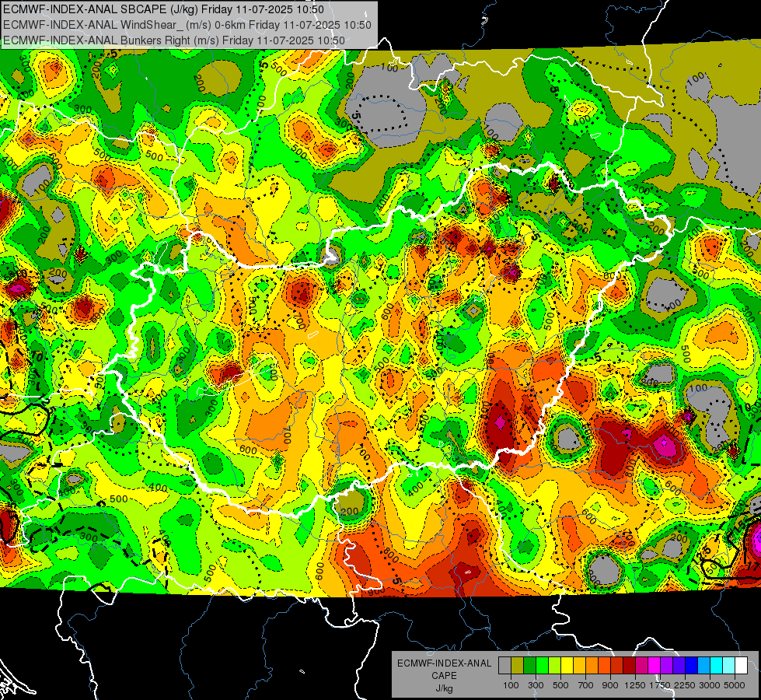
Task: Pick the dark maroon legend swatch before 1250
Action: tap(629, 665)
